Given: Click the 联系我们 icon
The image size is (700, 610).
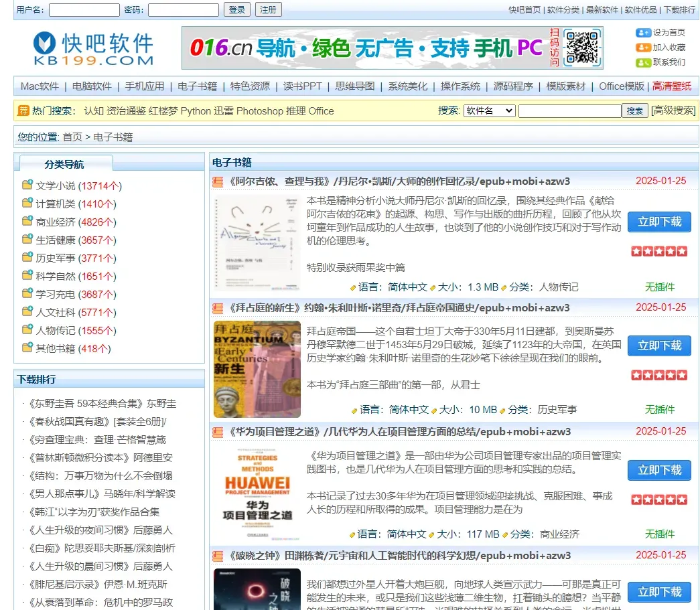Looking at the screenshot, I should 643,62.
